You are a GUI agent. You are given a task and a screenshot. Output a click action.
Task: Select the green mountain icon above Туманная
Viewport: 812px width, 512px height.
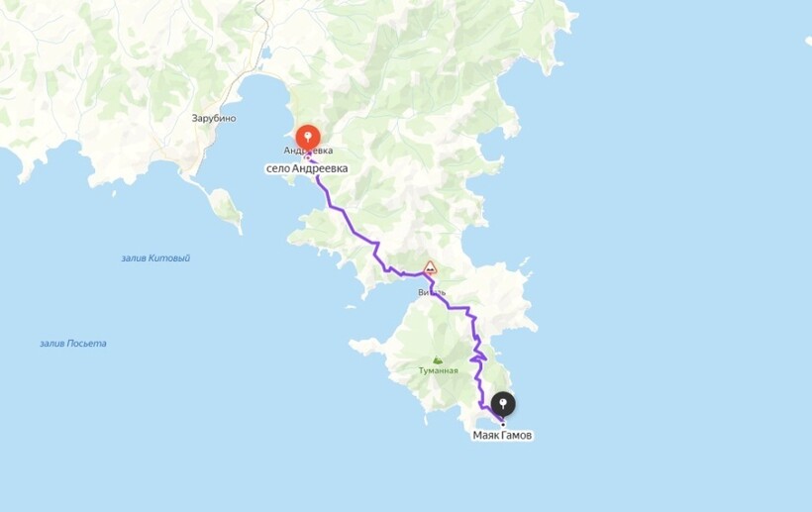coord(438,360)
